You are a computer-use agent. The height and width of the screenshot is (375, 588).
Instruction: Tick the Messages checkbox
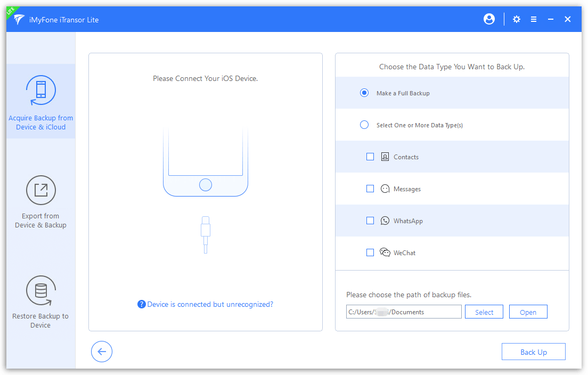click(x=370, y=189)
